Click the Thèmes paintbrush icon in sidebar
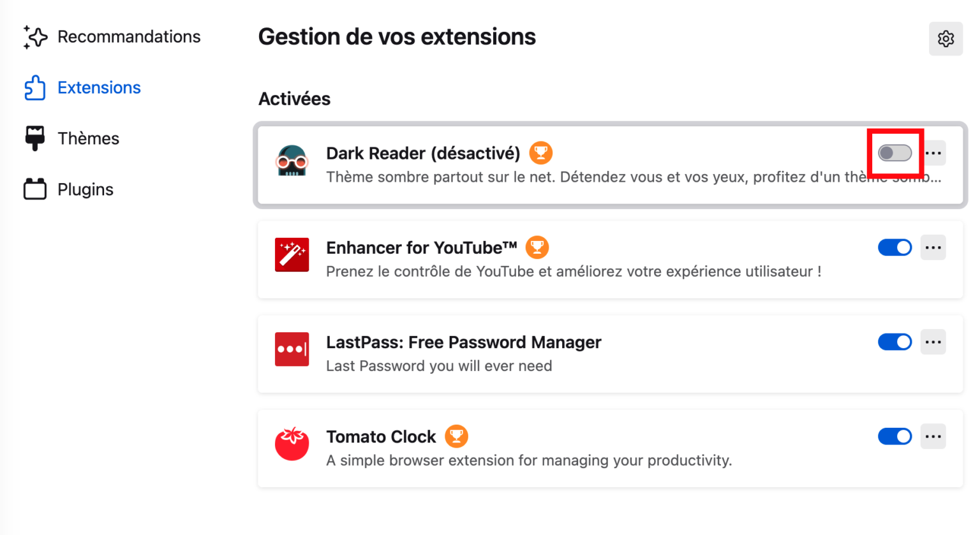Screen dimensions: 980x535 tap(35, 138)
